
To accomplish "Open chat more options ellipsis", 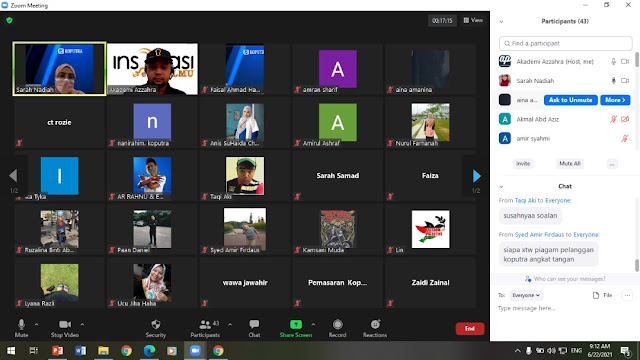I will click(x=627, y=295).
